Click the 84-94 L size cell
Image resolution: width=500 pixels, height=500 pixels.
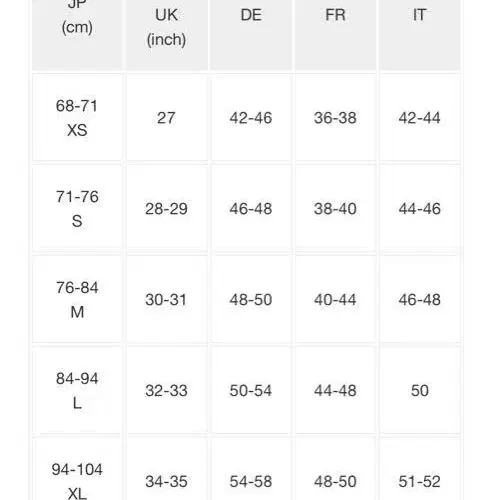(x=77, y=390)
